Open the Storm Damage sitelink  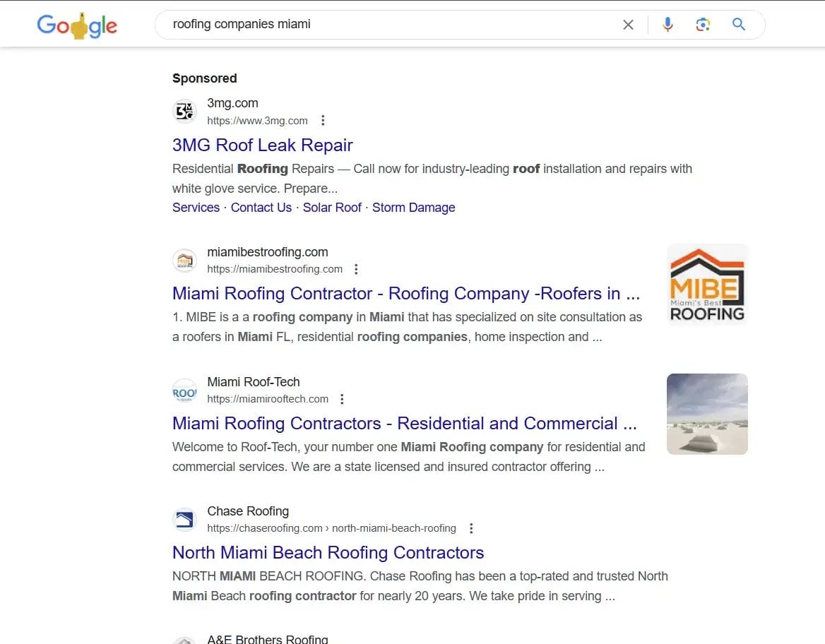coord(413,208)
